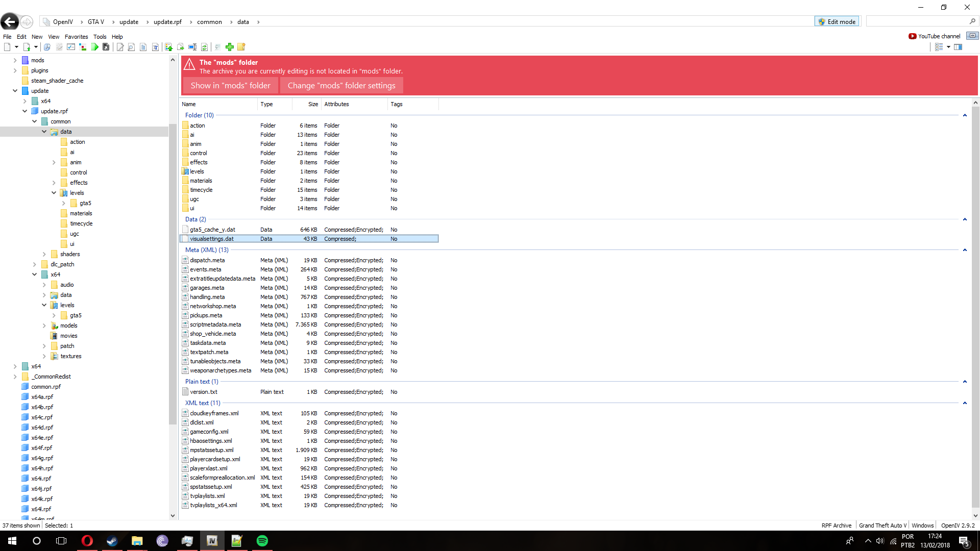This screenshot has width=980, height=551.
Task: Open the Tools menu
Action: click(x=100, y=37)
